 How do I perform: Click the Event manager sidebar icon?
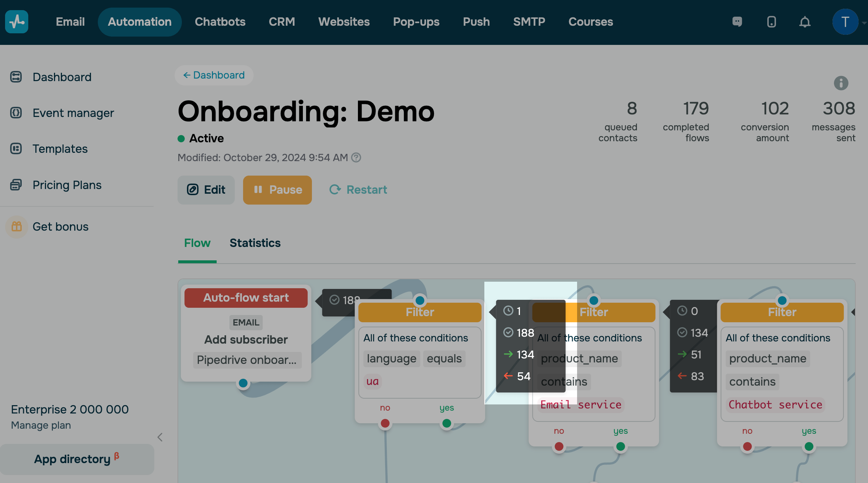[16, 113]
